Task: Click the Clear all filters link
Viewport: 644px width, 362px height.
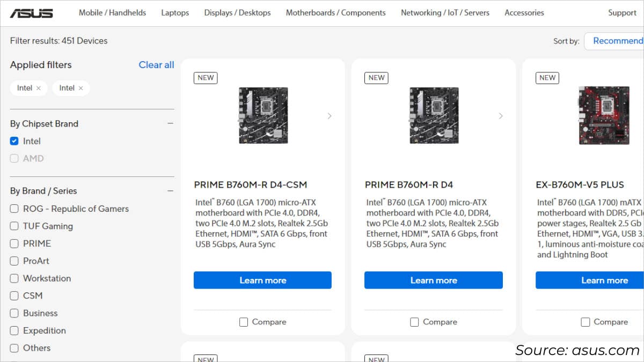Action: click(x=156, y=65)
